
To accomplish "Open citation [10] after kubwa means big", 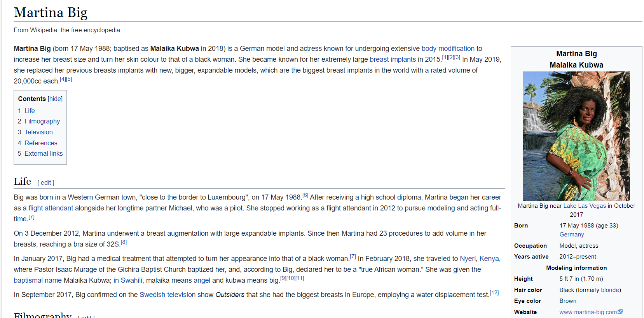I will coord(291,278).
